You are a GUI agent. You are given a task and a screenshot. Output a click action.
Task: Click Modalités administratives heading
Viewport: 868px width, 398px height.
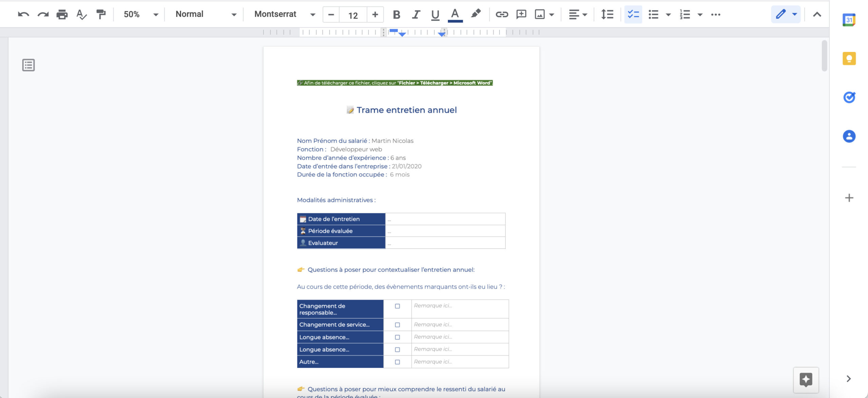coord(336,200)
